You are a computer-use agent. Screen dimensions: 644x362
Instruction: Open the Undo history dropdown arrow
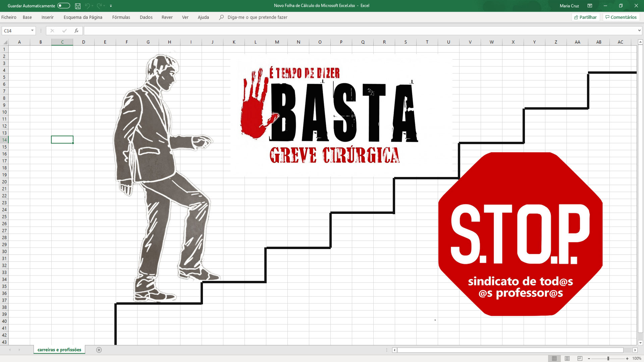coord(92,6)
